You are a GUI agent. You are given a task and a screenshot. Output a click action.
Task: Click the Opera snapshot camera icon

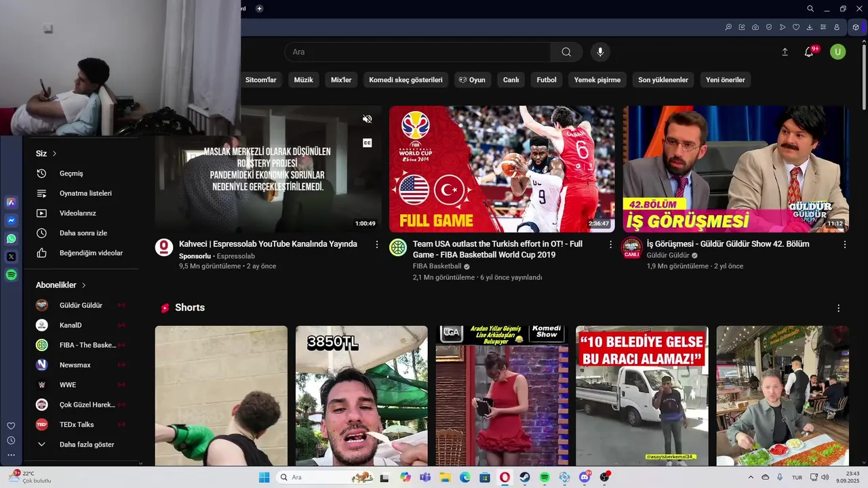[x=755, y=27]
